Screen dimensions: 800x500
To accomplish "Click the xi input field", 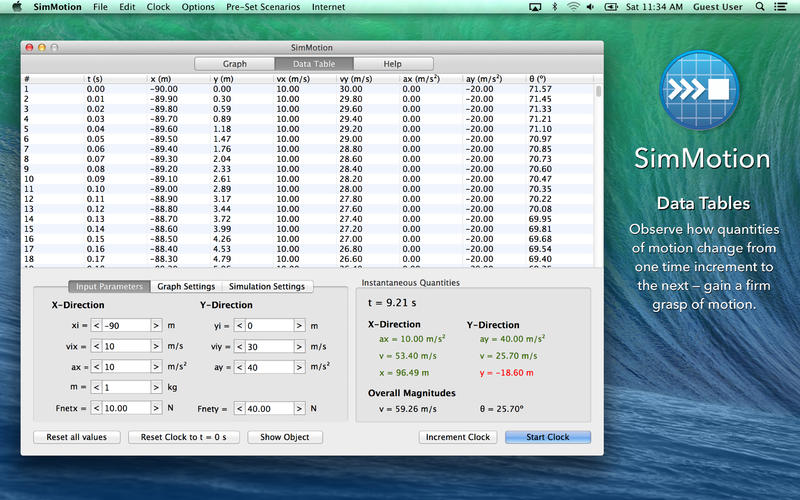I will tap(127, 326).
